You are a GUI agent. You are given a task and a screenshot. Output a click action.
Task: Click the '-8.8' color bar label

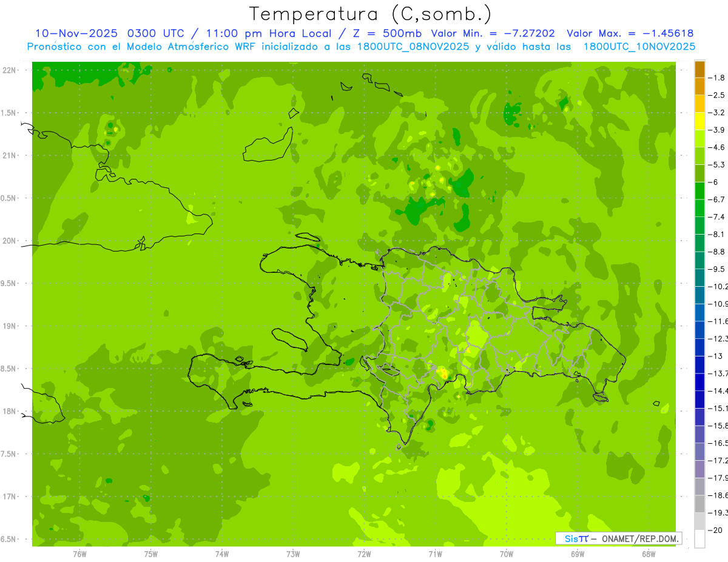click(x=717, y=252)
